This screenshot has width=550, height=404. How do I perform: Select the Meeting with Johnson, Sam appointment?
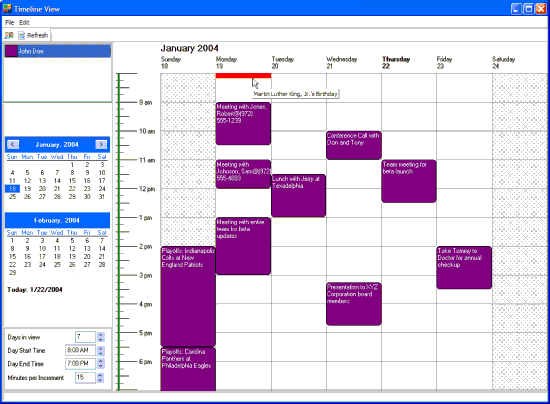click(x=243, y=174)
